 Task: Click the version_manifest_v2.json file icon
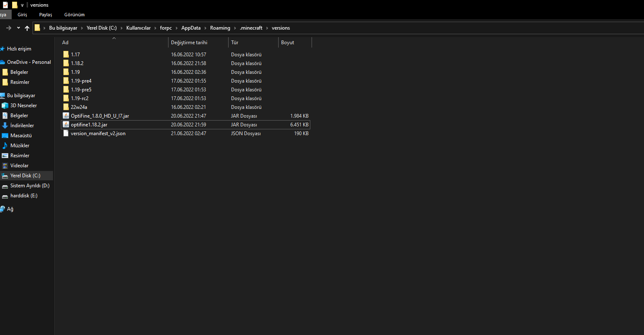[66, 133]
